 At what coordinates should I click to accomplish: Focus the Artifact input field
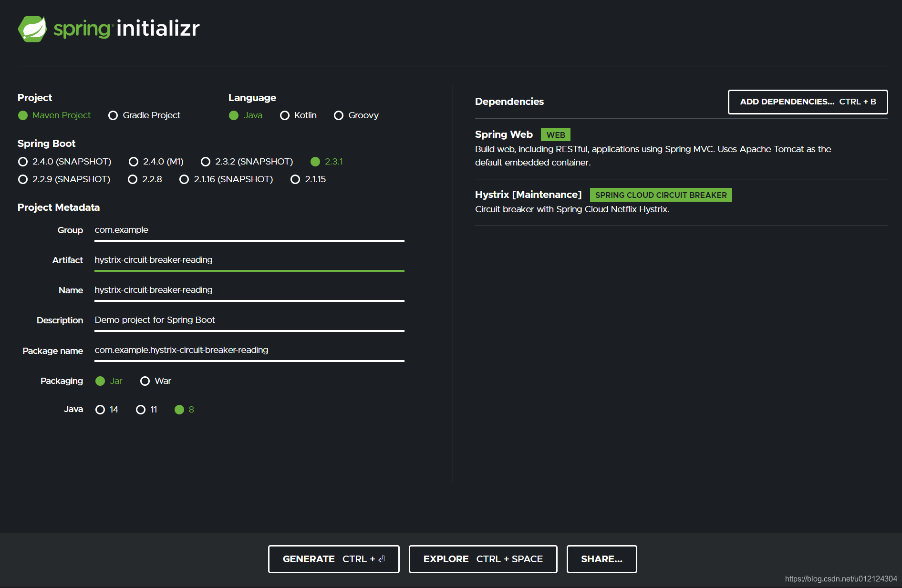(x=249, y=260)
